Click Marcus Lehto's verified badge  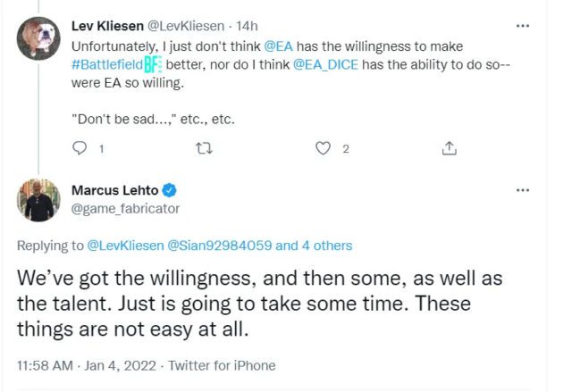tap(168, 190)
